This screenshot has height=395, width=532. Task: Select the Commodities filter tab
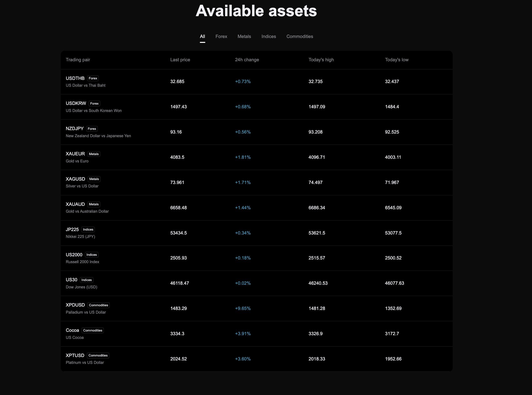tap(300, 36)
